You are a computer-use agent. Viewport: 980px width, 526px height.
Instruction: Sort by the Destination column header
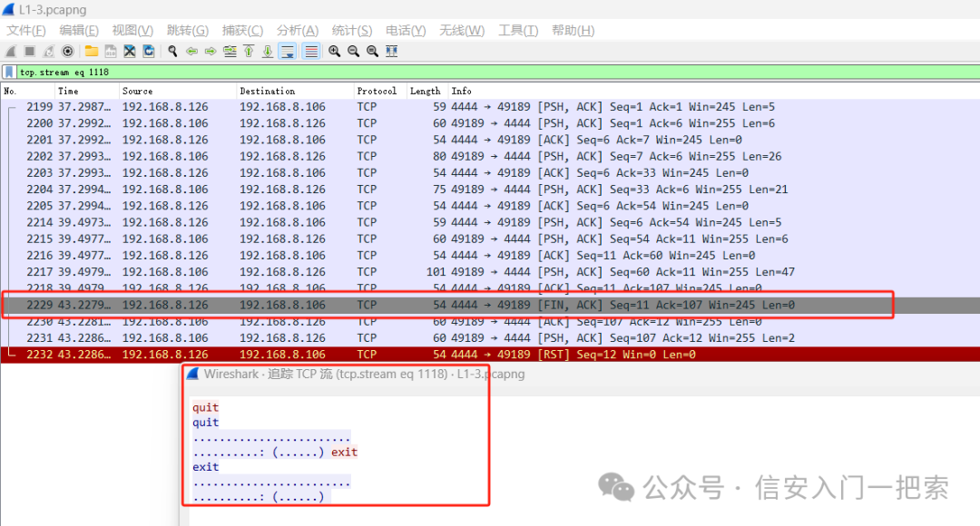click(x=295, y=91)
